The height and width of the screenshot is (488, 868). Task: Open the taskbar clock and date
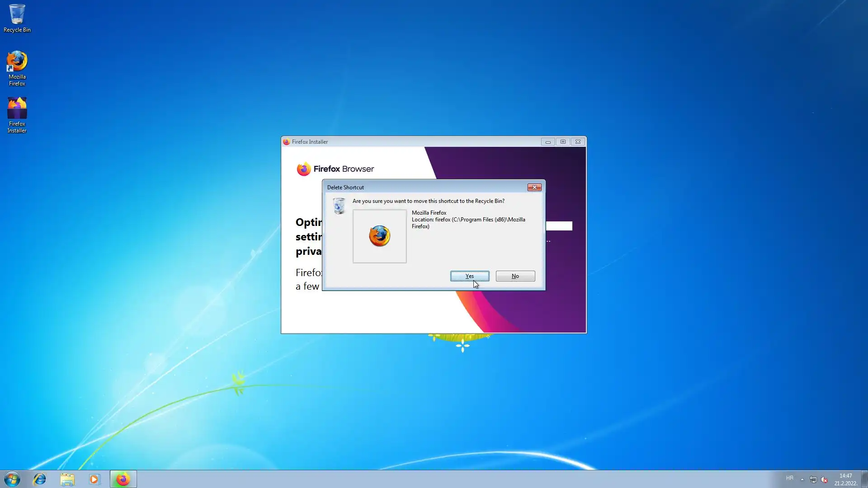coord(845,479)
